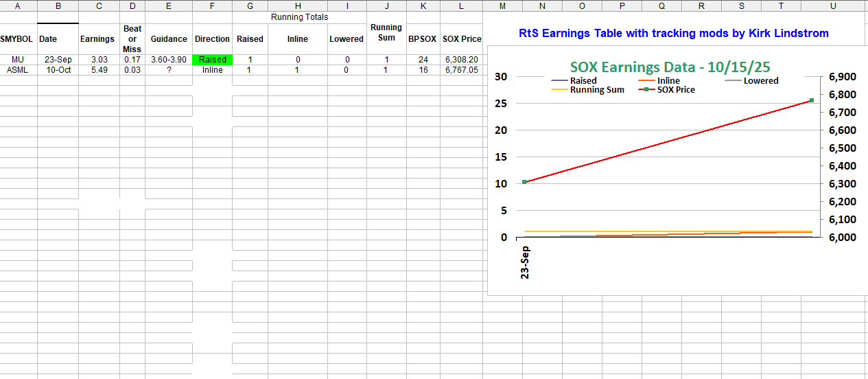The image size is (868, 379).
Task: Select the Inline direction cell for ASML
Action: pyautogui.click(x=213, y=70)
